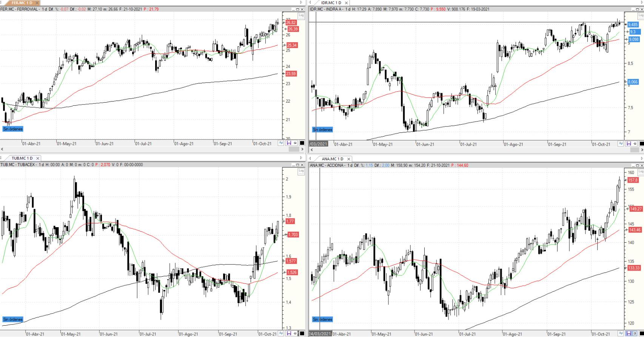The width and height of the screenshot is (644, 337).
Task: Switch to the IDR.MC 1 D tab
Action: (331, 3)
